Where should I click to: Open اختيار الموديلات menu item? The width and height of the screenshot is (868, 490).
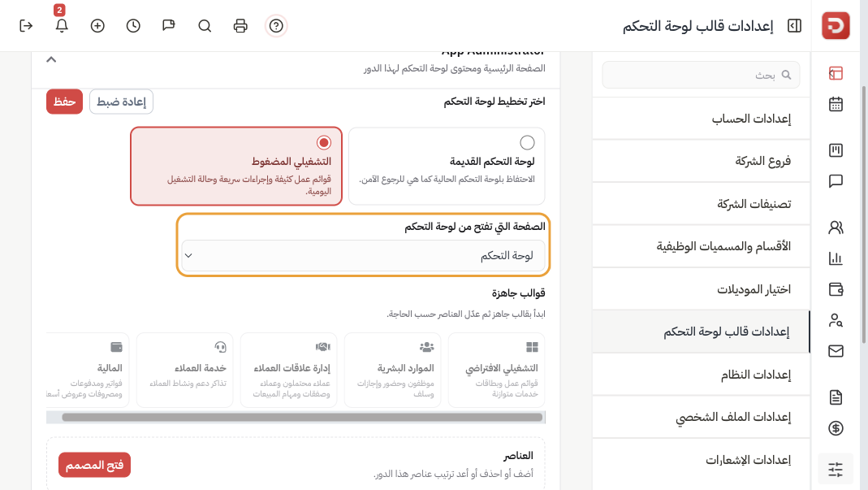click(x=701, y=289)
